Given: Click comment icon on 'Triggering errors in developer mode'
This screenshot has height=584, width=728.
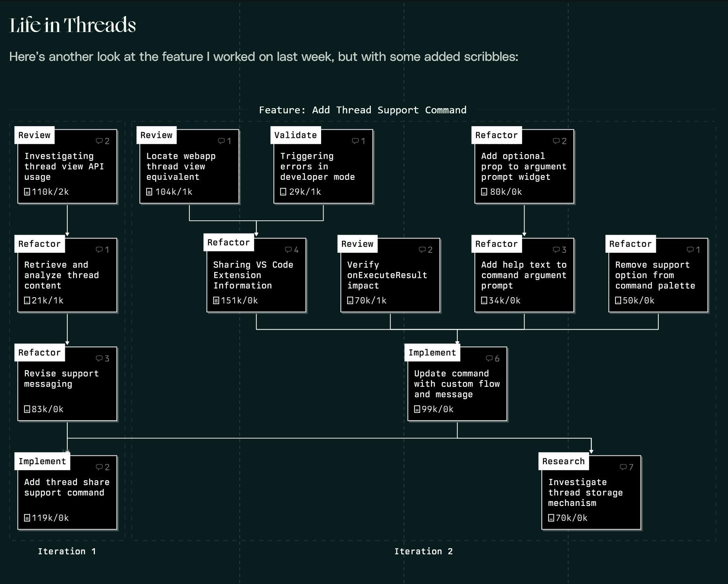Looking at the screenshot, I should (x=356, y=141).
